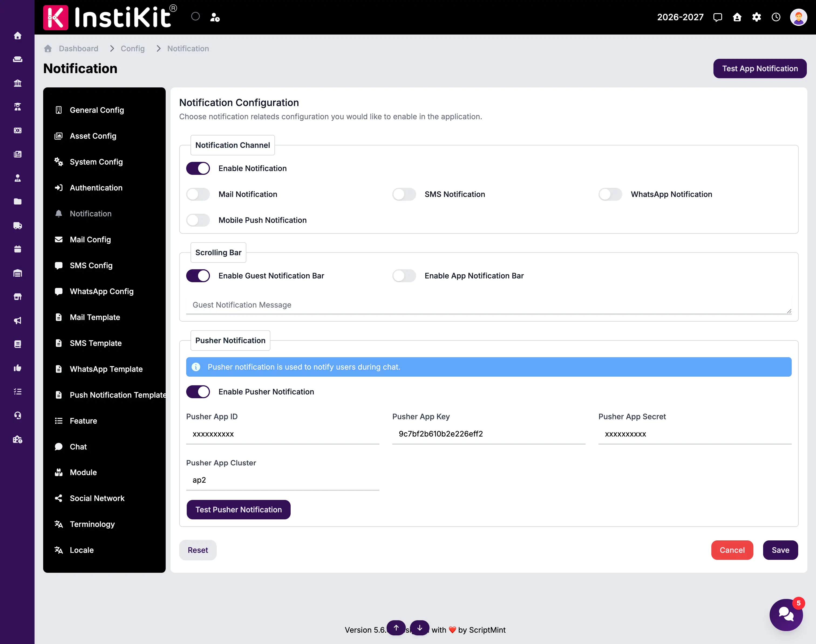Enable App Notification Bar toggle
The width and height of the screenshot is (816, 644).
tap(404, 276)
